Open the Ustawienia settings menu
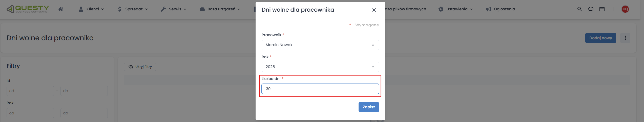This screenshot has width=644, height=122. click(x=455, y=9)
